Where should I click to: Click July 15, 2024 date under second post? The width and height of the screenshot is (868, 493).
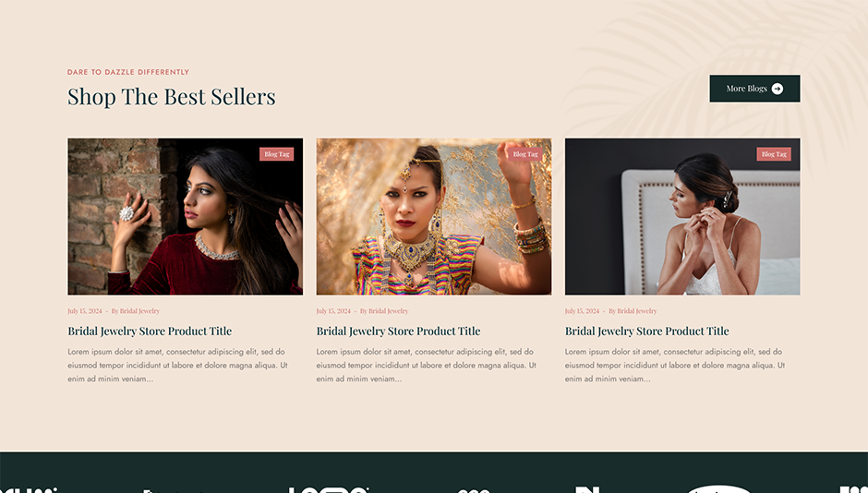tap(333, 311)
